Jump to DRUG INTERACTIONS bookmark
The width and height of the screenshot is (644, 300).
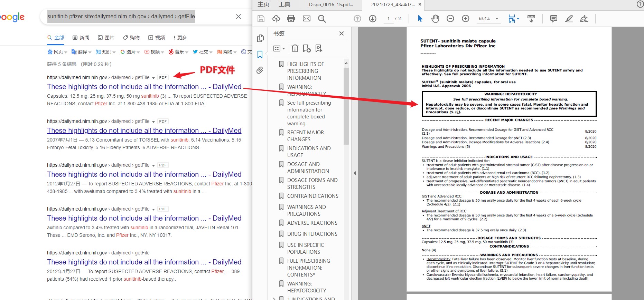click(x=312, y=234)
